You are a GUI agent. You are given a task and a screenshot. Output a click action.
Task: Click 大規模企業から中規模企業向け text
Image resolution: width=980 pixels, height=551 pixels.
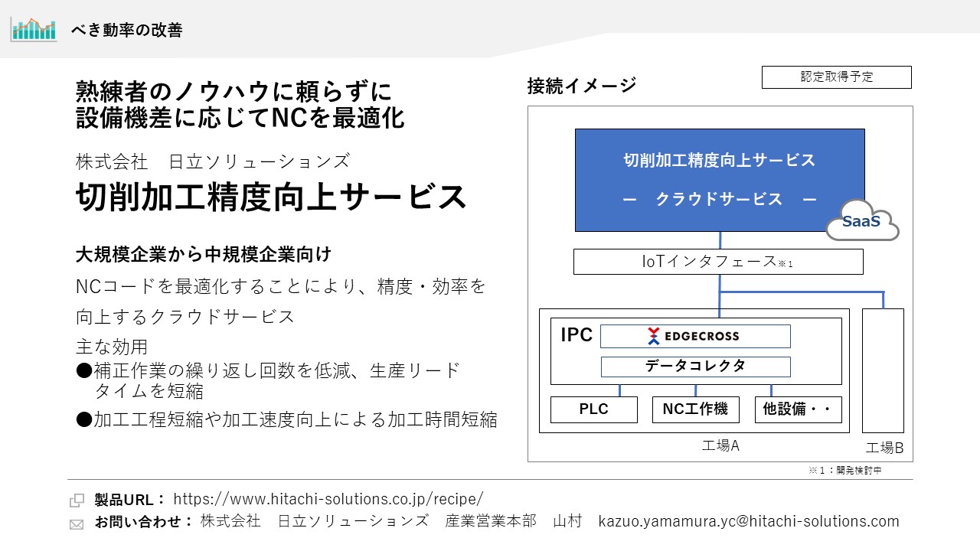[x=204, y=254]
